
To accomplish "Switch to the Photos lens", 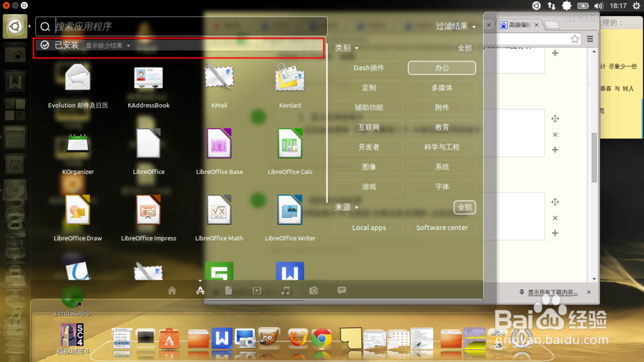I will pos(314,291).
